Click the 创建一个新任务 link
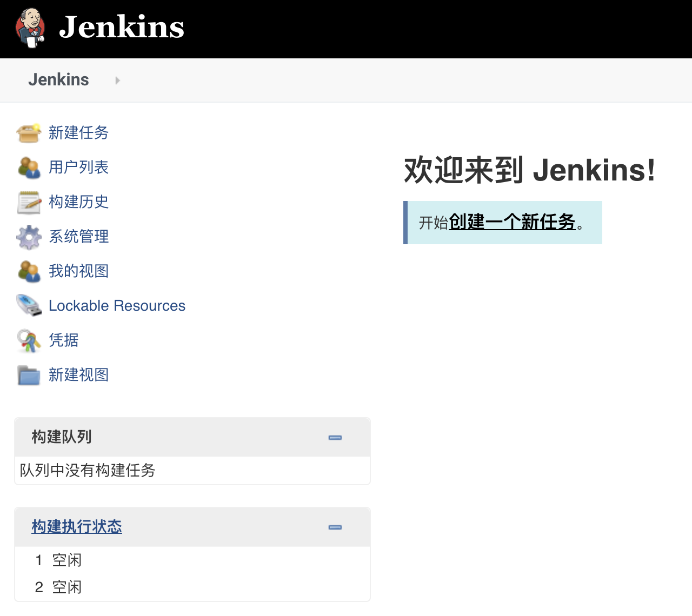 click(512, 222)
